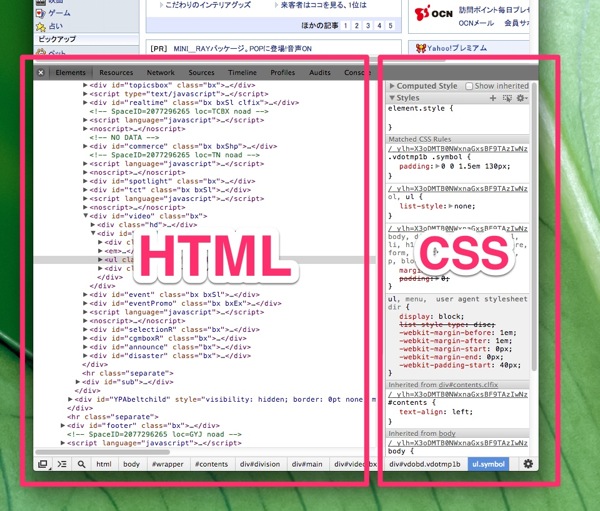The width and height of the screenshot is (600, 511).
Task: Select the html breadcrumb
Action: point(104,464)
